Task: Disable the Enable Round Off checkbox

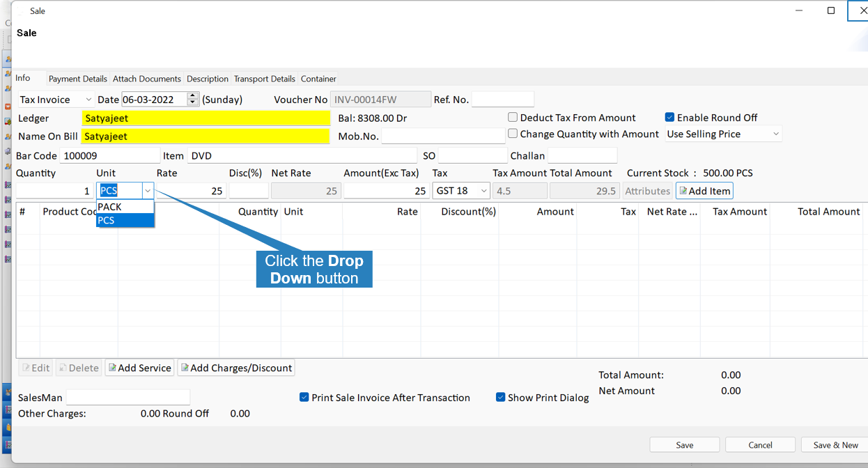Action: click(x=669, y=118)
